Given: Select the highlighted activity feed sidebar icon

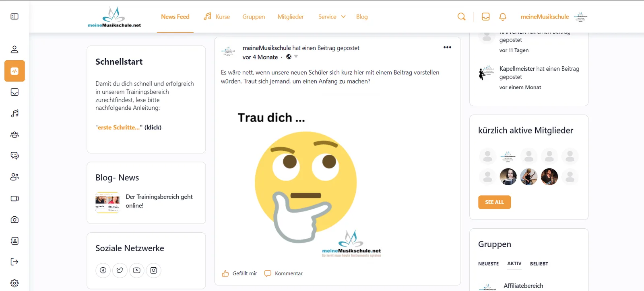Looking at the screenshot, I should pos(14,71).
